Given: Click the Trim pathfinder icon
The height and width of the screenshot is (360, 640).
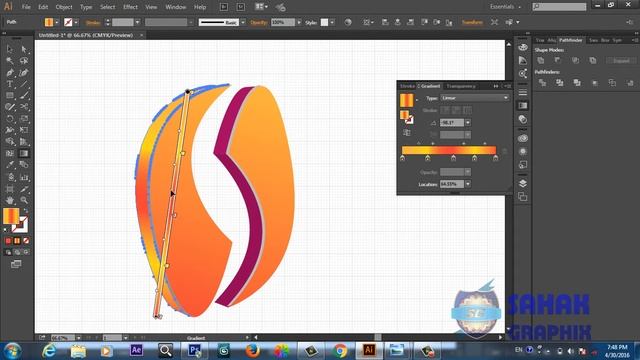Looking at the screenshot, I should click(560, 83).
